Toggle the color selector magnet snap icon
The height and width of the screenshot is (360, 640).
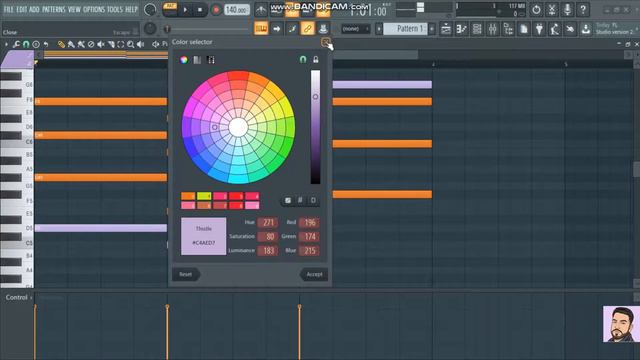(303, 60)
